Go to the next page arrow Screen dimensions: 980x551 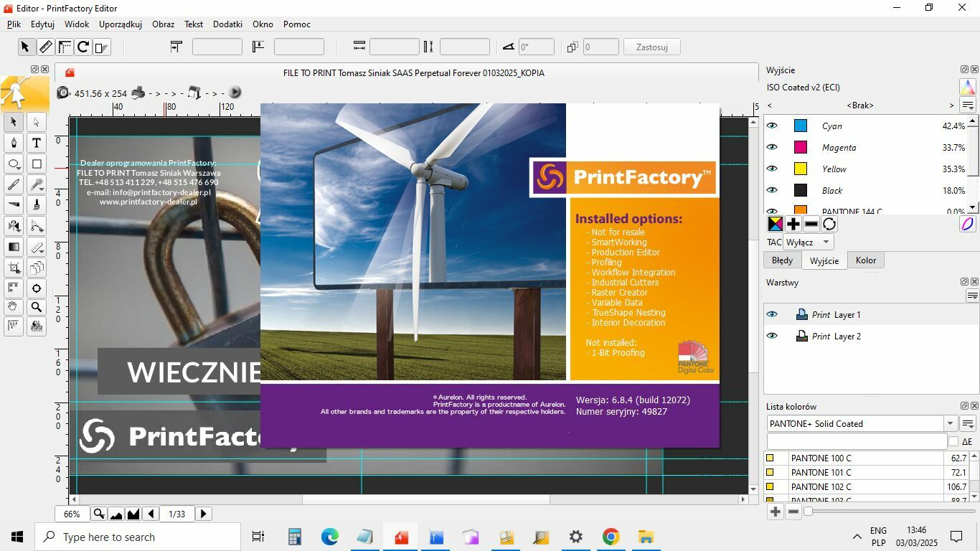pyautogui.click(x=203, y=514)
